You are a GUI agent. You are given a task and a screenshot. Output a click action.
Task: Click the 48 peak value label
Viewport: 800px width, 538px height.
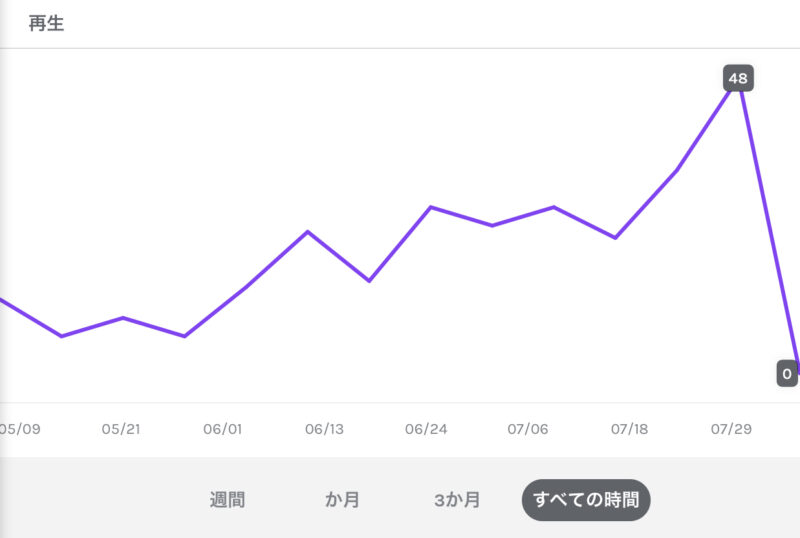(738, 78)
